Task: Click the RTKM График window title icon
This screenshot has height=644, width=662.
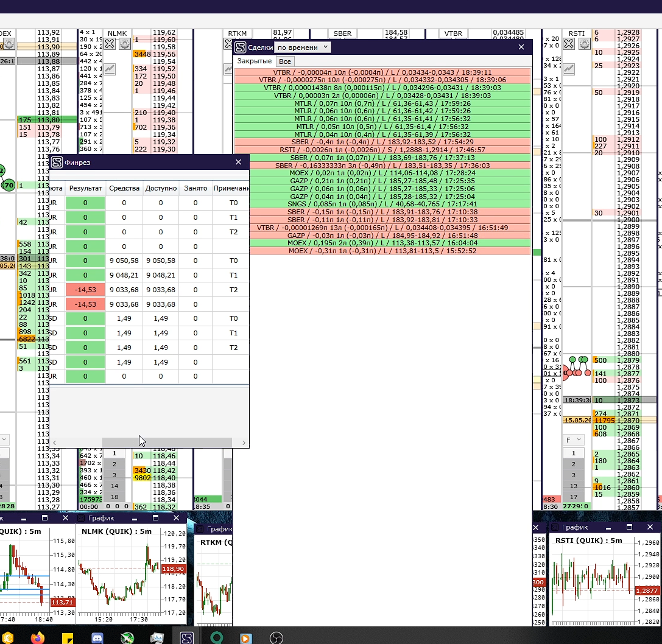Action: (200, 529)
